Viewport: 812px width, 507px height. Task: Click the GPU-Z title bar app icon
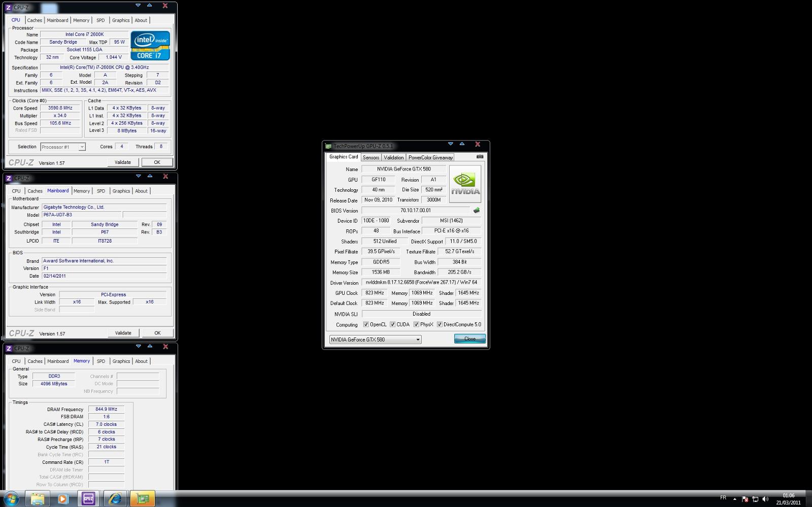[x=328, y=146]
